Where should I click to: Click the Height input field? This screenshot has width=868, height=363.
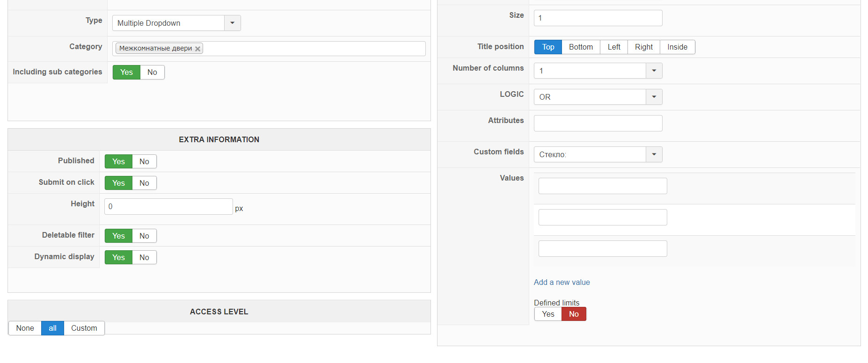pyautogui.click(x=168, y=206)
